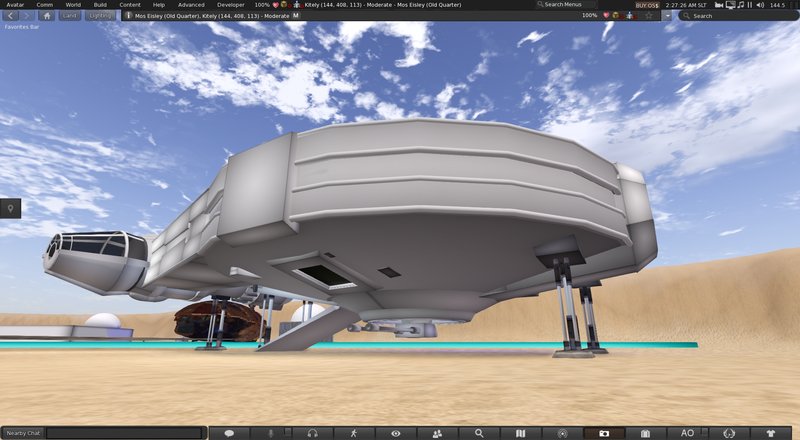Click the Nearby Chat label
Viewport: 800px width, 440px height.
(x=23, y=433)
